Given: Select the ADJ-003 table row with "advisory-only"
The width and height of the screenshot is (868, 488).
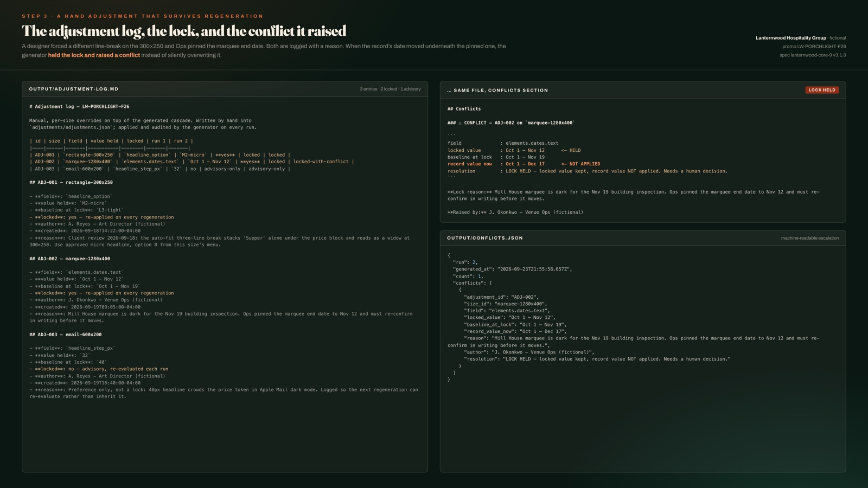Looking at the screenshot, I should [160, 169].
